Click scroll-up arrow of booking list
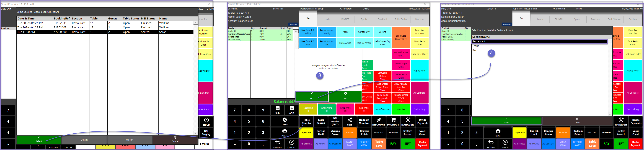This screenshot has width=644, height=150. point(195,23)
